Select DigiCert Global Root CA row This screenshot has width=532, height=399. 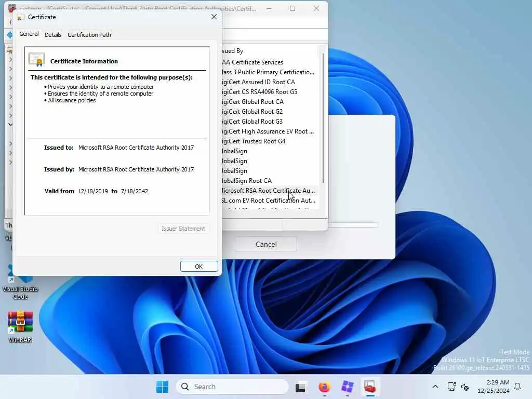(x=270, y=101)
